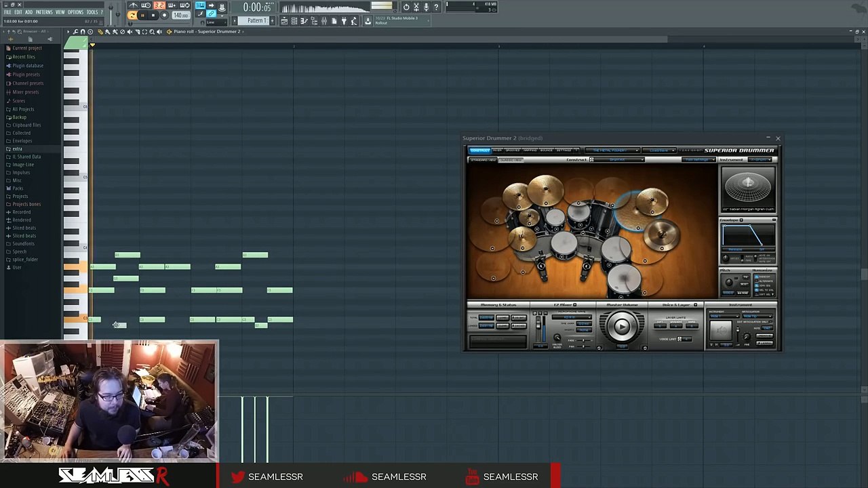The height and width of the screenshot is (488, 868).
Task: Select the magnet snap icon in piano roll
Action: click(x=83, y=32)
